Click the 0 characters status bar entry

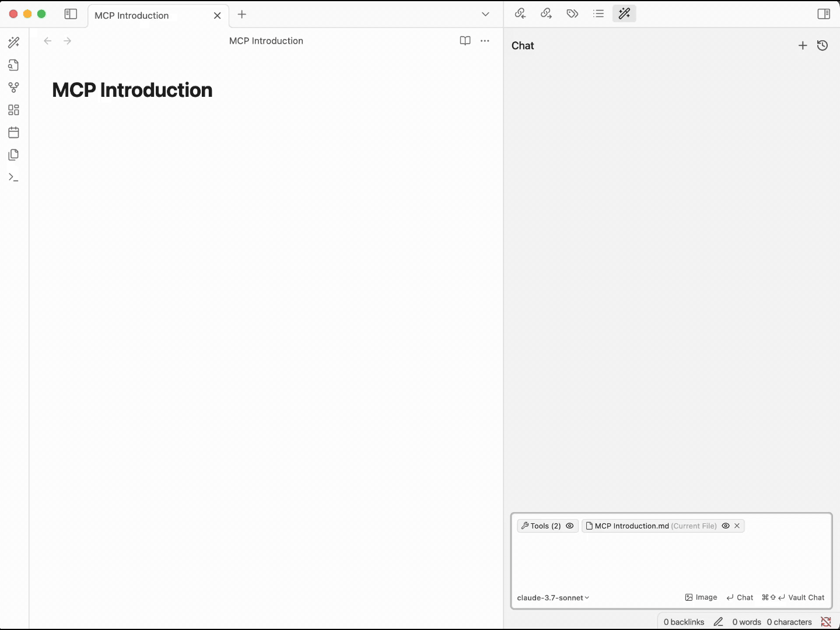coord(789,622)
